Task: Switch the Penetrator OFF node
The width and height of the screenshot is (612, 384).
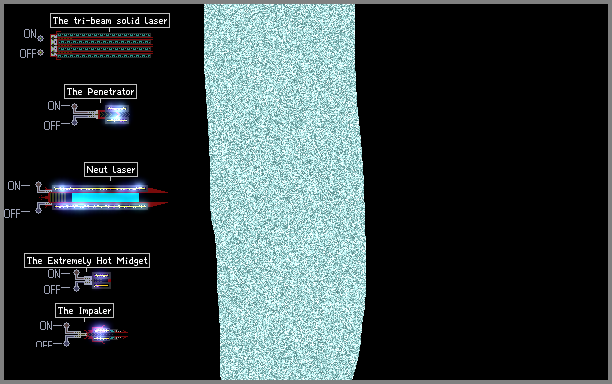Action: click(x=75, y=123)
